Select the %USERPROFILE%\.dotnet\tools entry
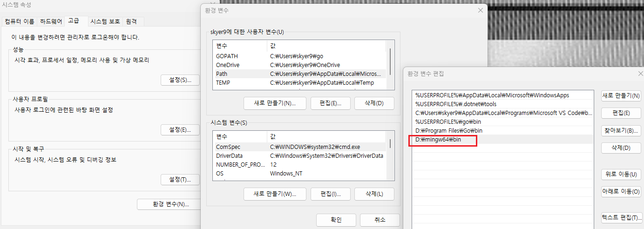 tap(450, 104)
